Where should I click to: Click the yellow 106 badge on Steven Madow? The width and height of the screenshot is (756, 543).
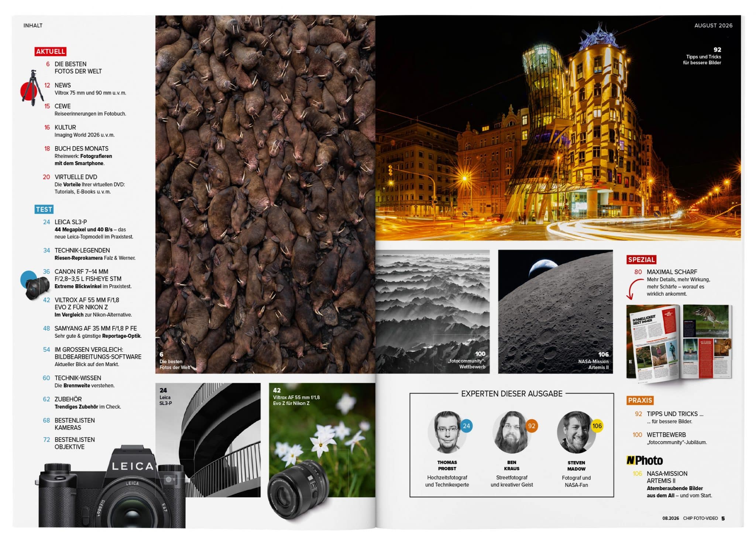pos(597,426)
